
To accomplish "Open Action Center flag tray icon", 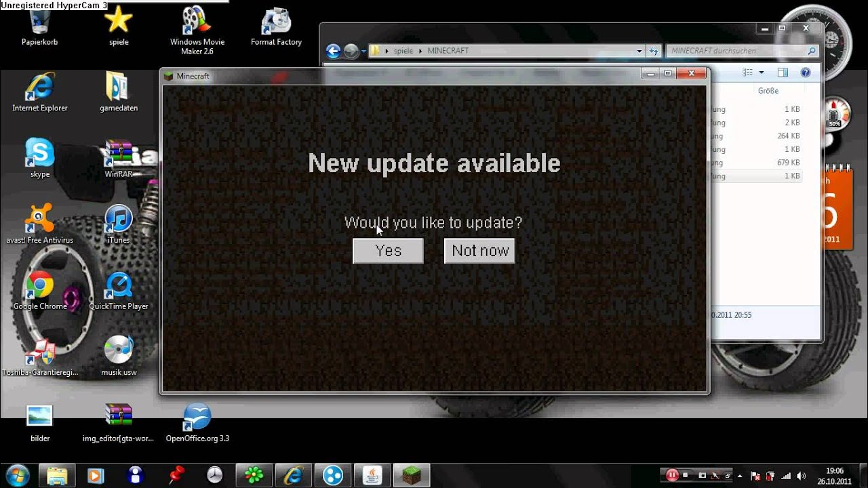I will tap(756, 476).
